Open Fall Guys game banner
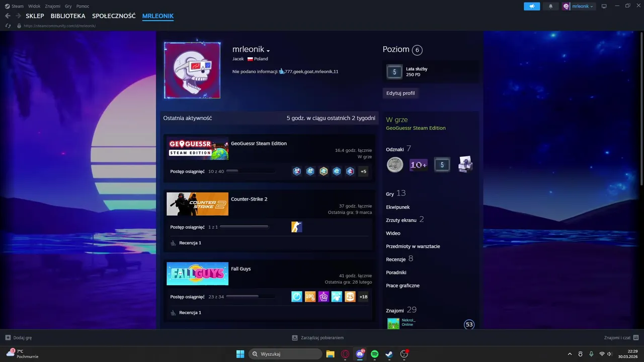The image size is (644, 362). tap(197, 274)
